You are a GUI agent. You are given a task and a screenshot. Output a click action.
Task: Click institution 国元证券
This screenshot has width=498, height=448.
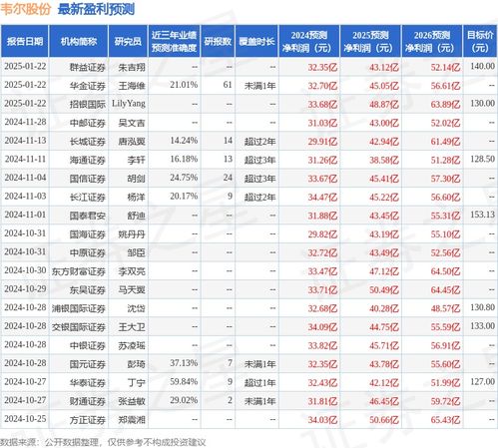tap(88, 364)
